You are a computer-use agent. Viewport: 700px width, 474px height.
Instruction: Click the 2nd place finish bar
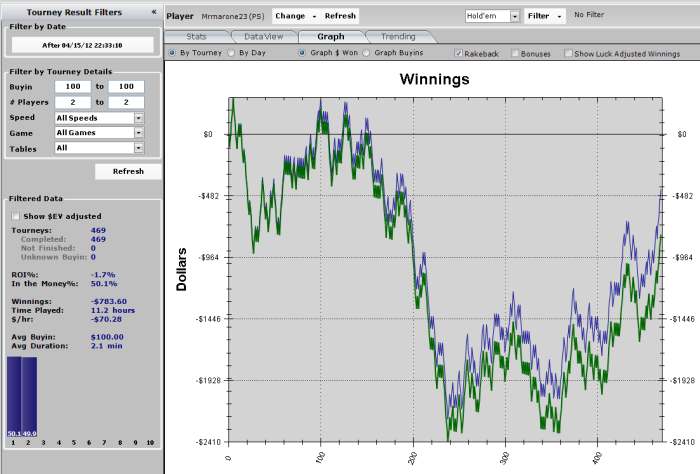29,397
